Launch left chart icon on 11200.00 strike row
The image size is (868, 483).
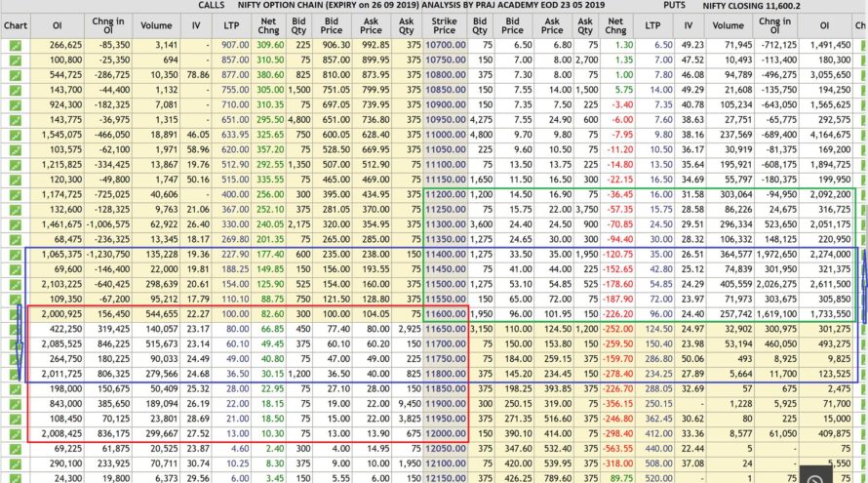point(15,195)
